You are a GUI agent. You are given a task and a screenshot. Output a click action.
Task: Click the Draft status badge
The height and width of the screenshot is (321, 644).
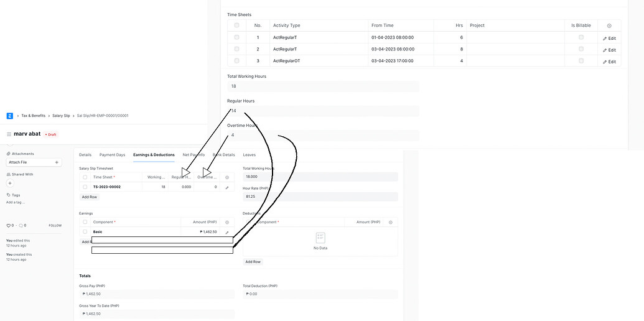tap(52, 134)
